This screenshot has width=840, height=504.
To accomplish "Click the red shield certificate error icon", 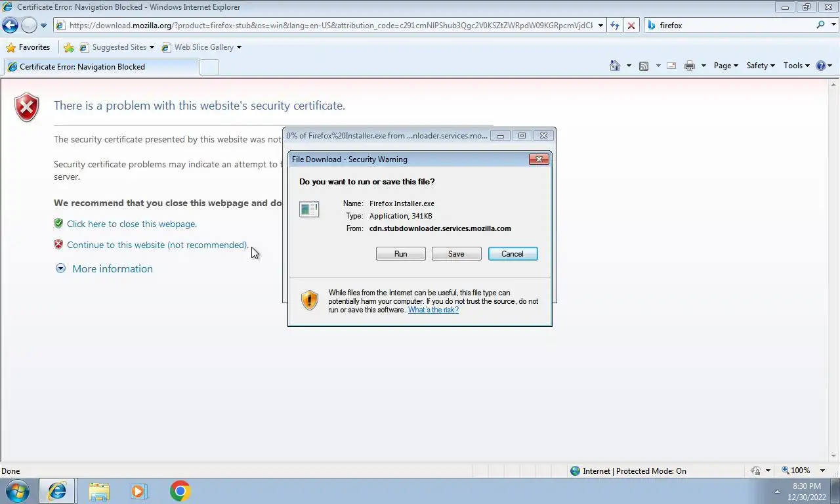I will click(27, 108).
